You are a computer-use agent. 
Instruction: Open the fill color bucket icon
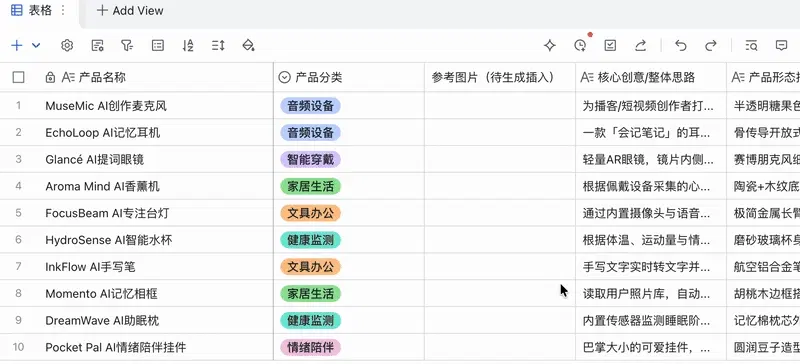(248, 45)
